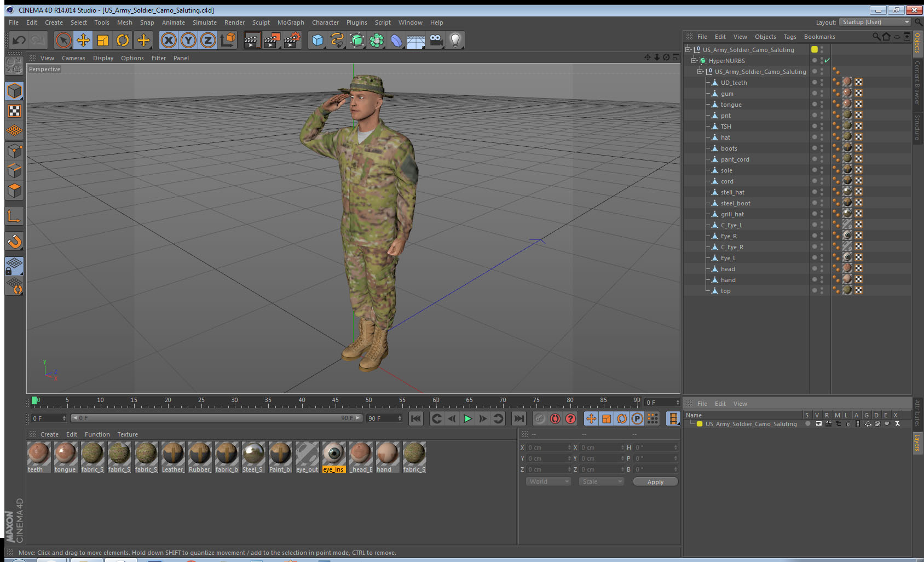This screenshot has width=924, height=562.
Task: Click the X position 0 cm field
Action: pyautogui.click(x=549, y=448)
